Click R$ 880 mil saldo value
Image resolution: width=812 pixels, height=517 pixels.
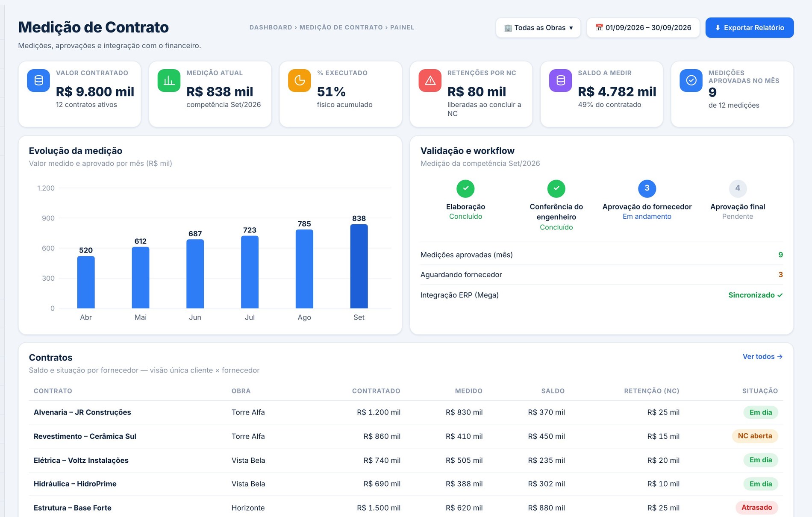[546, 508]
